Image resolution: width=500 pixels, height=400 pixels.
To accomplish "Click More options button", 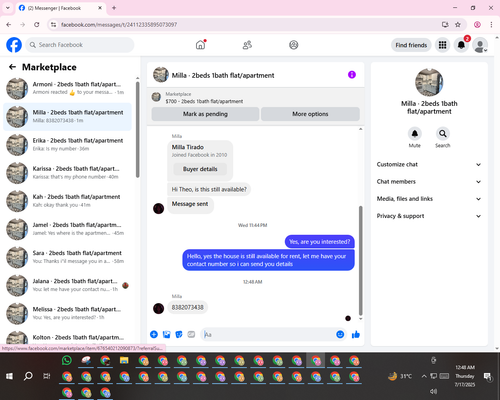I will (x=310, y=114).
